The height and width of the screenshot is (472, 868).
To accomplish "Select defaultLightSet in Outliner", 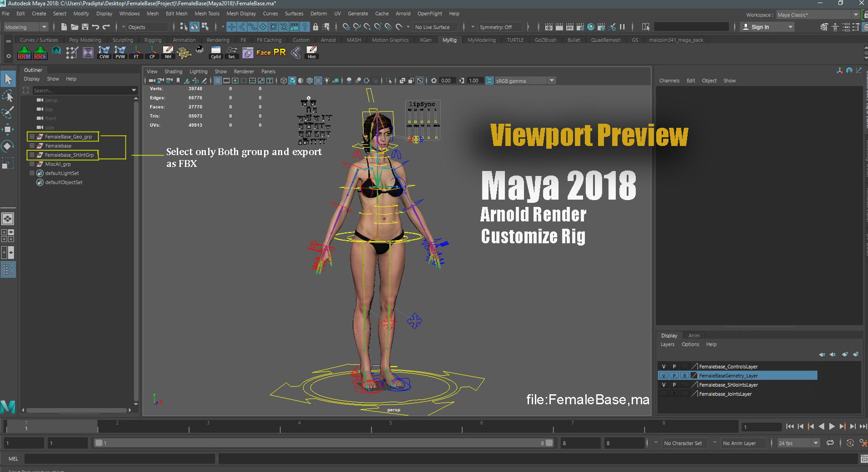I will pos(62,173).
